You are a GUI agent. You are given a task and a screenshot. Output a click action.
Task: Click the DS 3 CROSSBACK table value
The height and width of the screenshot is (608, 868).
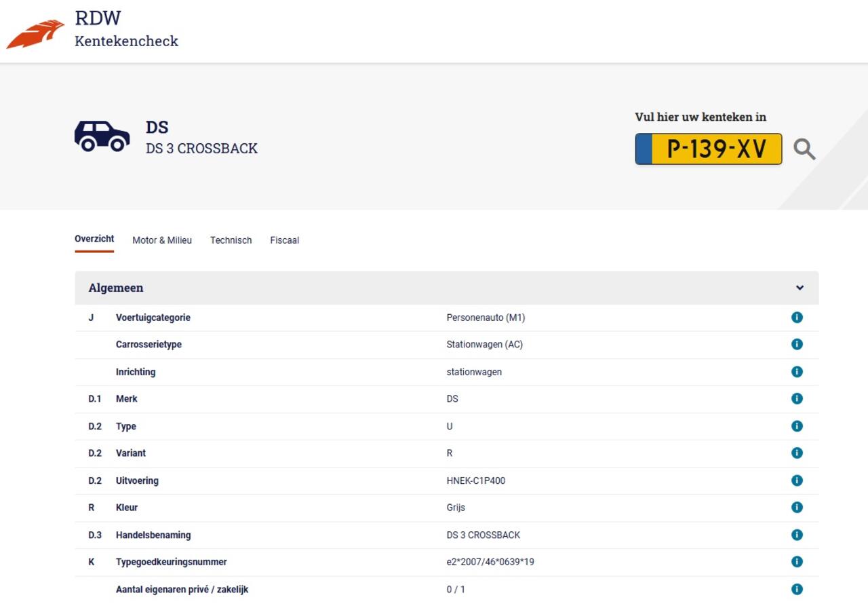(484, 535)
